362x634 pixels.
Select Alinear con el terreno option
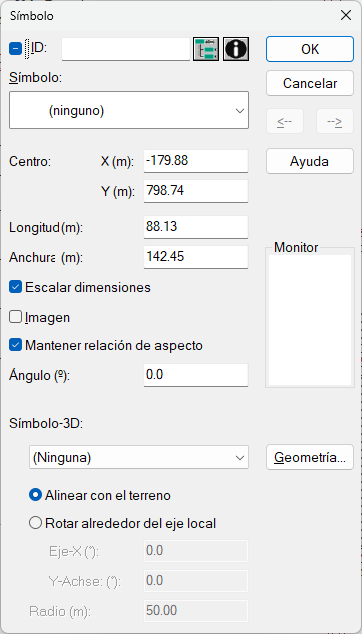[36, 495]
